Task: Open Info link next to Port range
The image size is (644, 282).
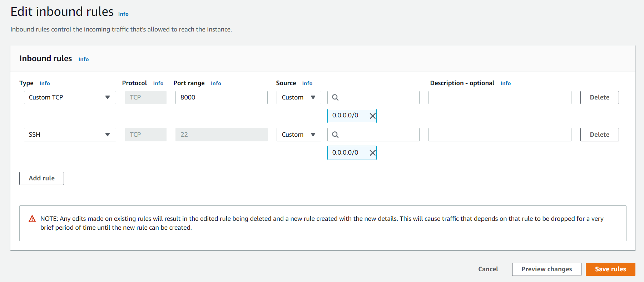Action: (216, 83)
